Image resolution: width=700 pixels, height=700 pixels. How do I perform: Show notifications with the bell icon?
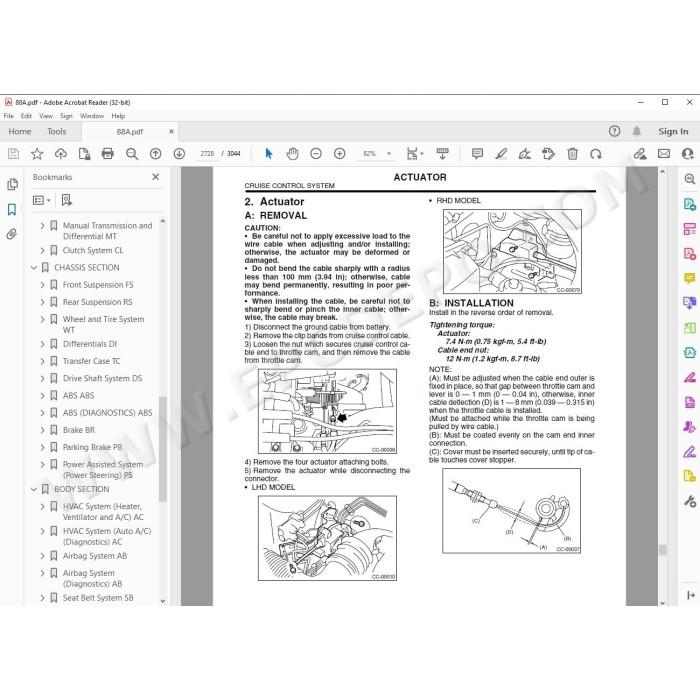637,131
